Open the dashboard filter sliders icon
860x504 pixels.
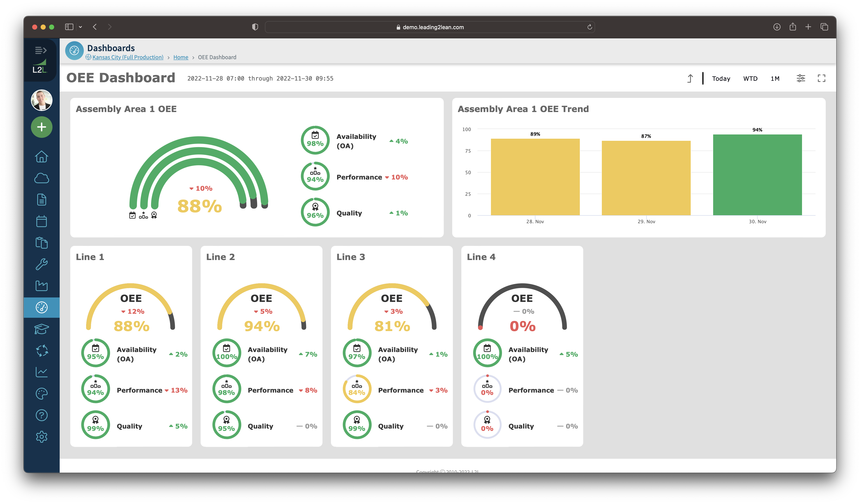(801, 78)
